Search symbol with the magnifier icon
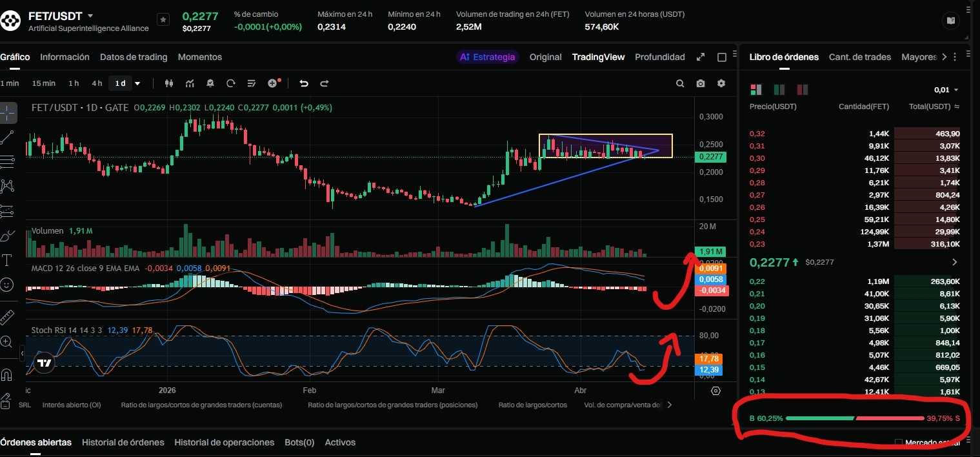This screenshot has height=457, width=980. [x=680, y=83]
